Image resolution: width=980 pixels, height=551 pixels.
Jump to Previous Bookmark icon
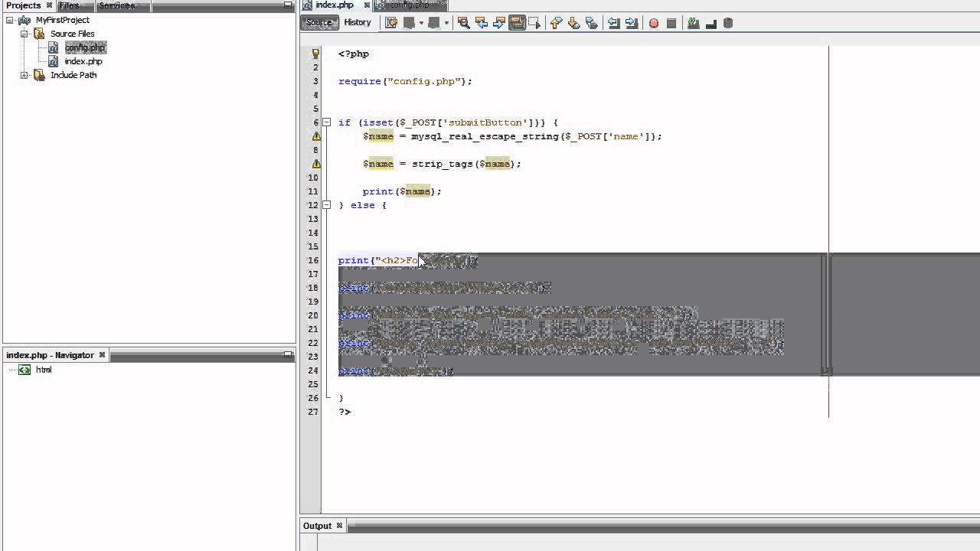[x=556, y=23]
